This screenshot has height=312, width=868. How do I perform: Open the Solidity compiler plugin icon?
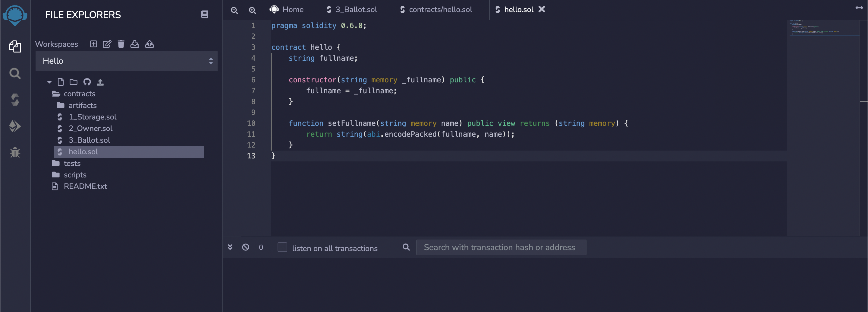[15, 100]
